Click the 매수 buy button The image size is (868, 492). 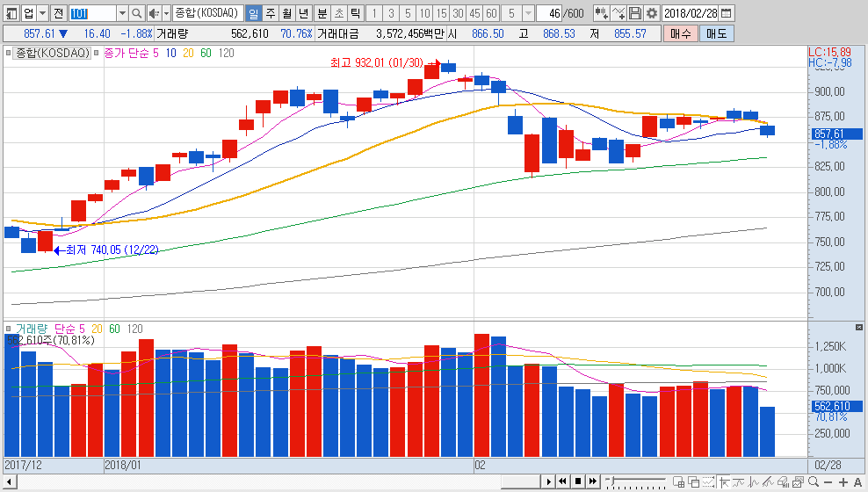click(680, 33)
